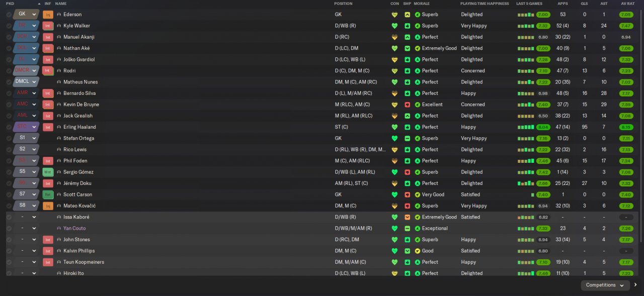
Task: Click the sharpness icon for Kevin De Bruyne
Action: point(407,105)
